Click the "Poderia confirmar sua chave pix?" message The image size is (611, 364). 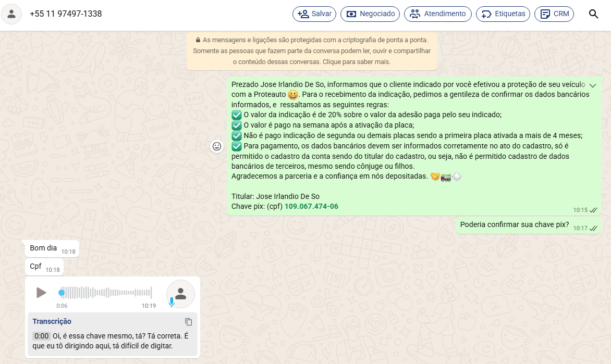[x=514, y=225]
